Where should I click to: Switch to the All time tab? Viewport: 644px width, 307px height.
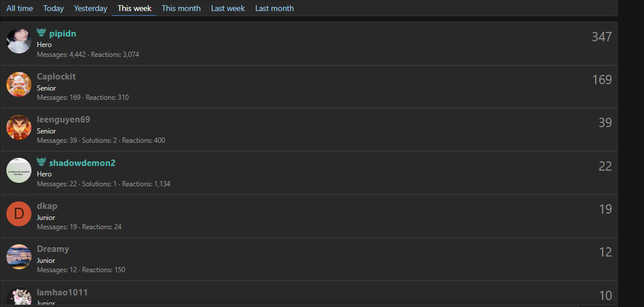pyautogui.click(x=20, y=8)
